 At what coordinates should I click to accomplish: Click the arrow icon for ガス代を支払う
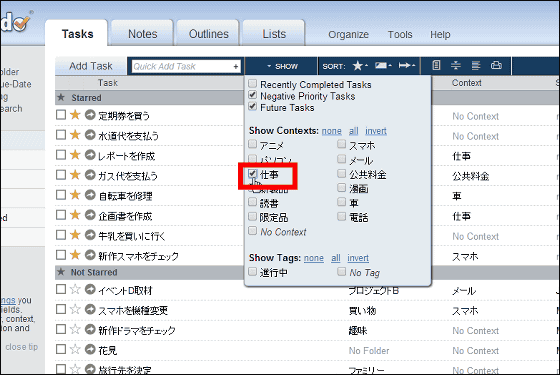tap(90, 175)
